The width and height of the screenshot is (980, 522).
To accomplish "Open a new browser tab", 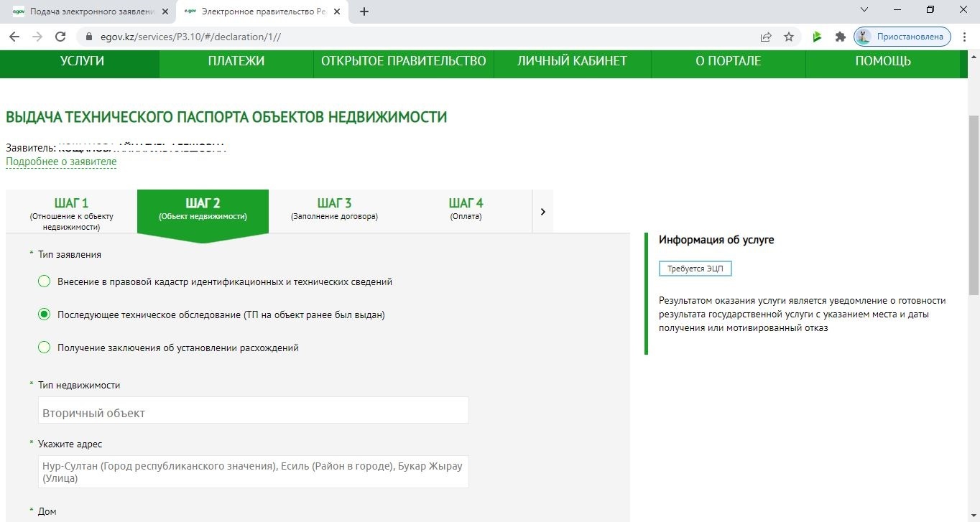I will (x=364, y=11).
